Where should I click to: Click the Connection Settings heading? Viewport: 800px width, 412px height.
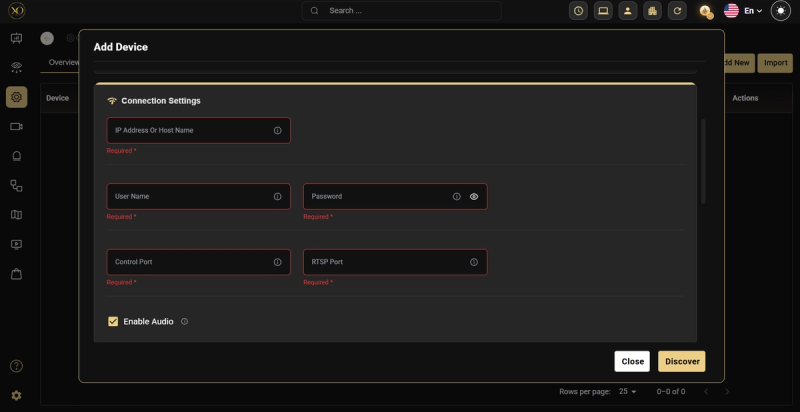tap(161, 100)
